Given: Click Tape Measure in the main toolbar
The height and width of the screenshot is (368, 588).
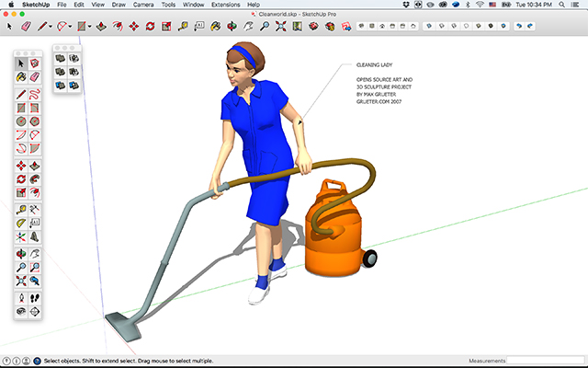Looking at the screenshot, I should point(183,27).
